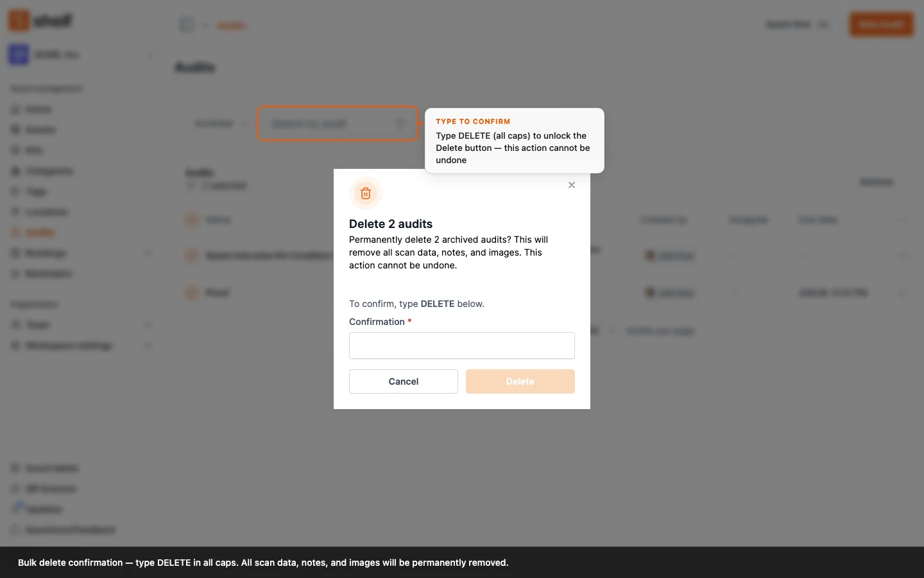Expand the Bookings sidebar section

point(148,253)
